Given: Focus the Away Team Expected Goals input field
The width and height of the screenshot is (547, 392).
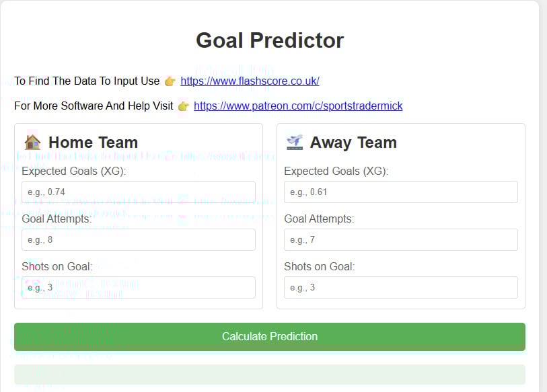Looking at the screenshot, I should pos(400,192).
